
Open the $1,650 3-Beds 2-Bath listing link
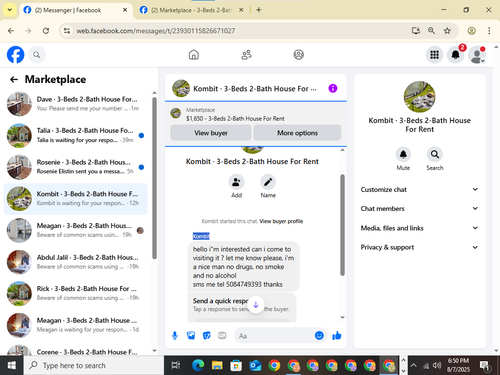[x=235, y=118]
